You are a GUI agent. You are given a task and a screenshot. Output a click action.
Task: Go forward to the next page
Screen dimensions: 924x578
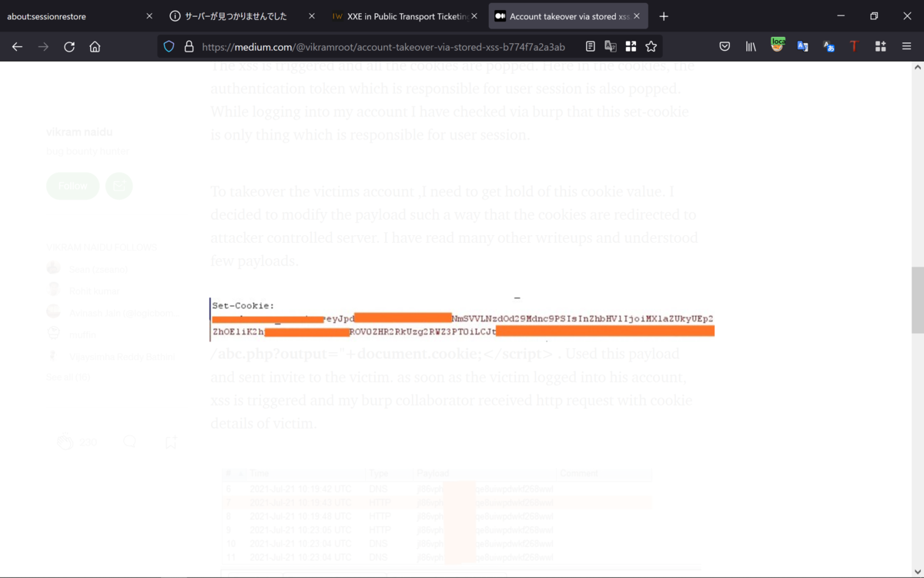point(43,46)
